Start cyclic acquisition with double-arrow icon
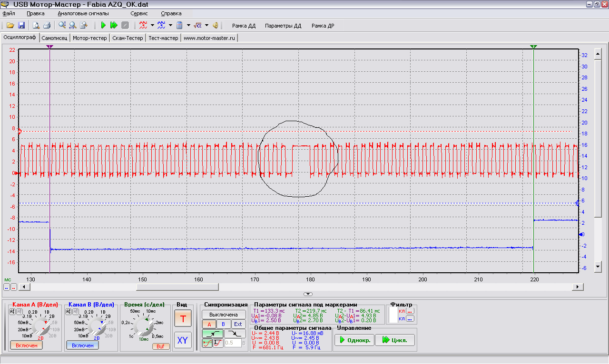This screenshot has width=609, height=364. (x=114, y=26)
